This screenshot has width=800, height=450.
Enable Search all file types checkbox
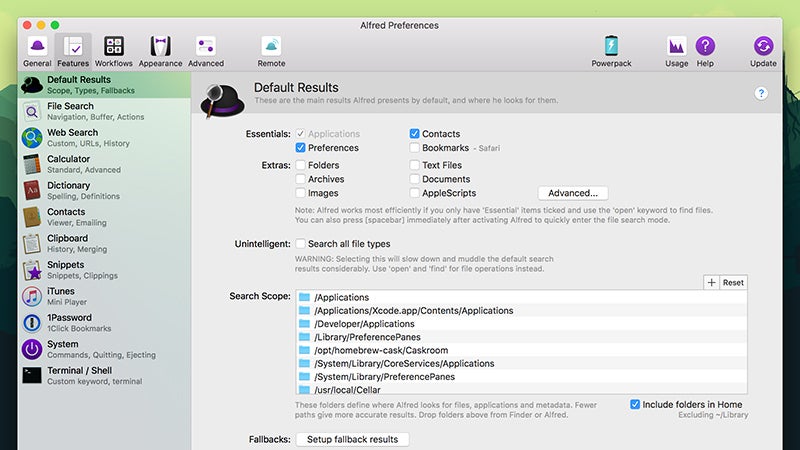[301, 244]
